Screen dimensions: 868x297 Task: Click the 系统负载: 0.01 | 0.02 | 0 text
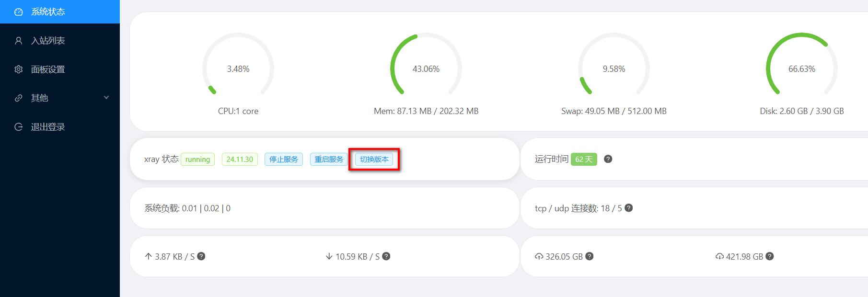tap(187, 208)
